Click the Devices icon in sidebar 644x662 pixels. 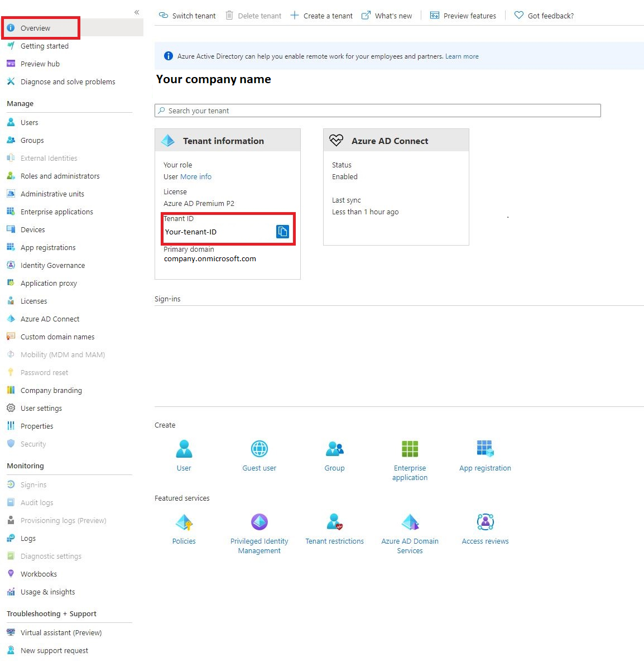pos(11,229)
